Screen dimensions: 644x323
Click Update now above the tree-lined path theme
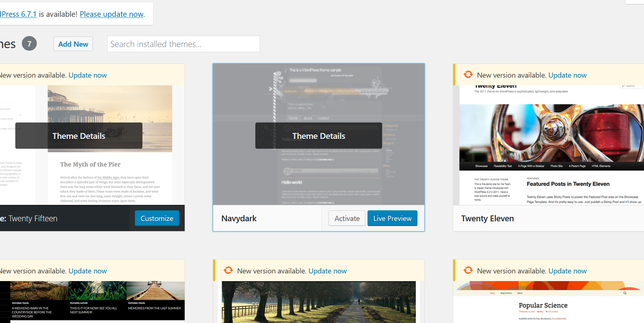click(x=327, y=271)
